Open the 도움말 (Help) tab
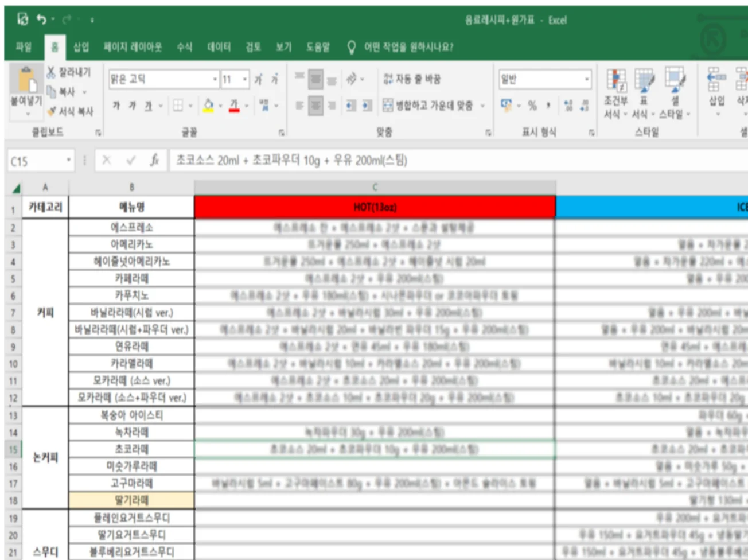This screenshot has width=748, height=560. pos(318,47)
